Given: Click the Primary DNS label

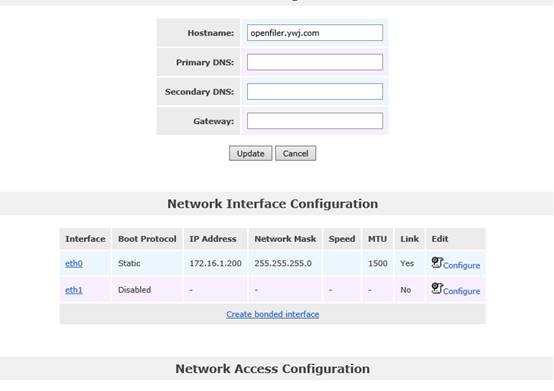Looking at the screenshot, I should [x=205, y=62].
